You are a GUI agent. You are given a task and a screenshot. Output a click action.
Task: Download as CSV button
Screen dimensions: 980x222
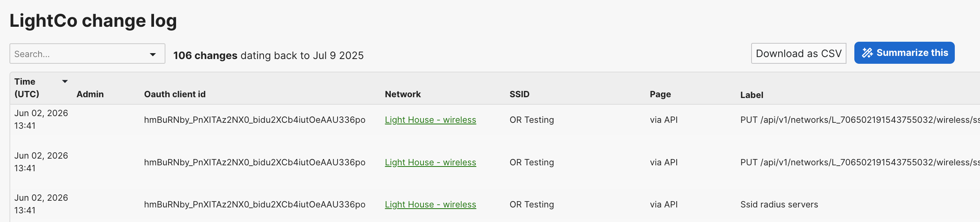click(798, 53)
